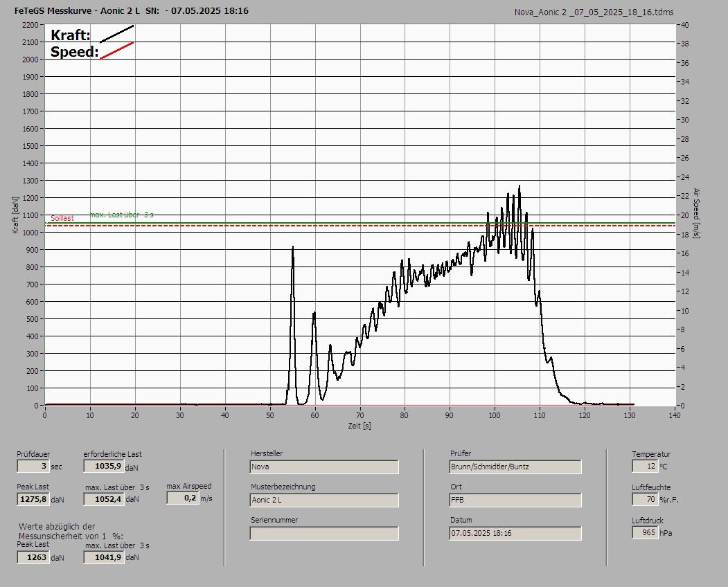Click the green max. Last über 3 s chart label

[x=122, y=215]
